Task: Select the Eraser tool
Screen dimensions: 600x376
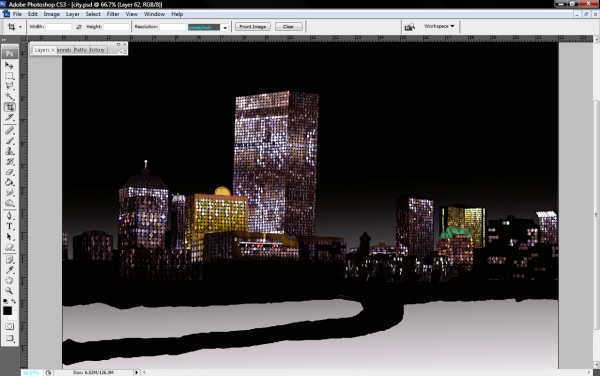Action: pos(9,172)
